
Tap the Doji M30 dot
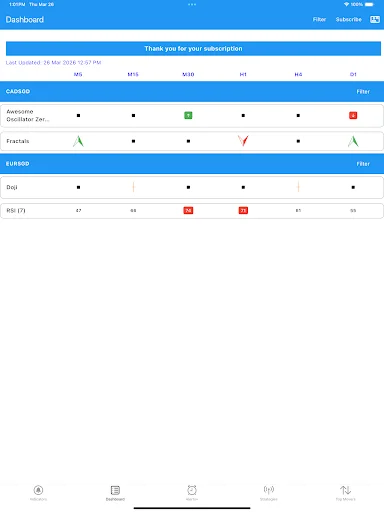point(188,187)
